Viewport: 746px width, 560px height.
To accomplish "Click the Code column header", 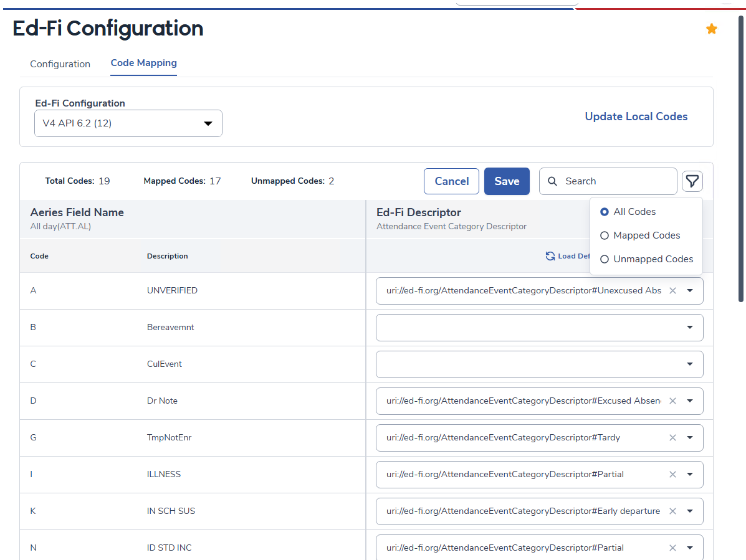I will click(39, 256).
